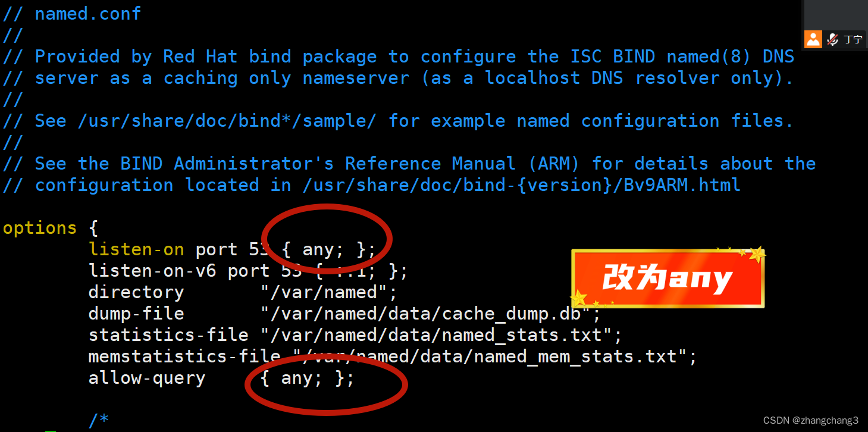Click the red 改为any banner
This screenshot has width=868, height=432.
(x=668, y=278)
